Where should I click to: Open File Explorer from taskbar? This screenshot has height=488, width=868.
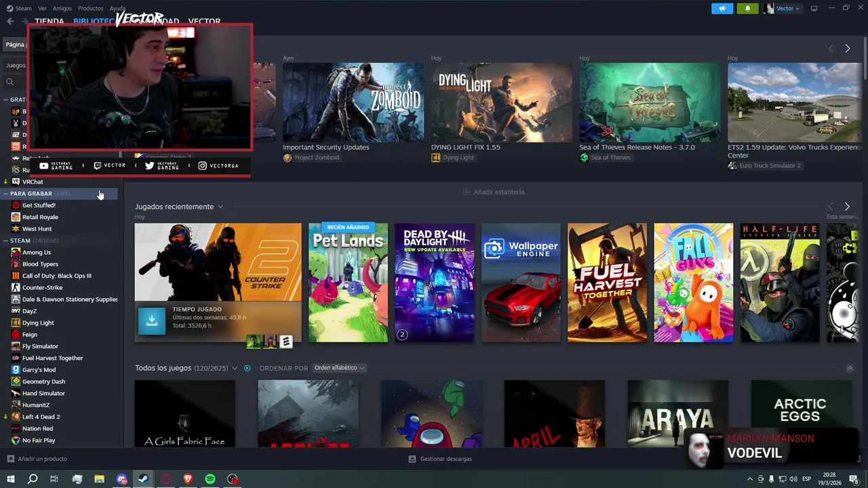point(99,479)
